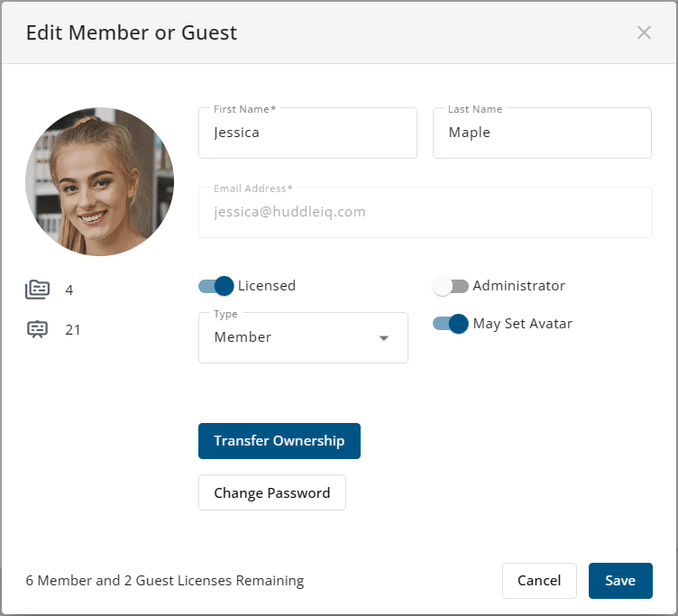678x616 pixels.
Task: Turn off the Licensed toggle
Action: 216,286
